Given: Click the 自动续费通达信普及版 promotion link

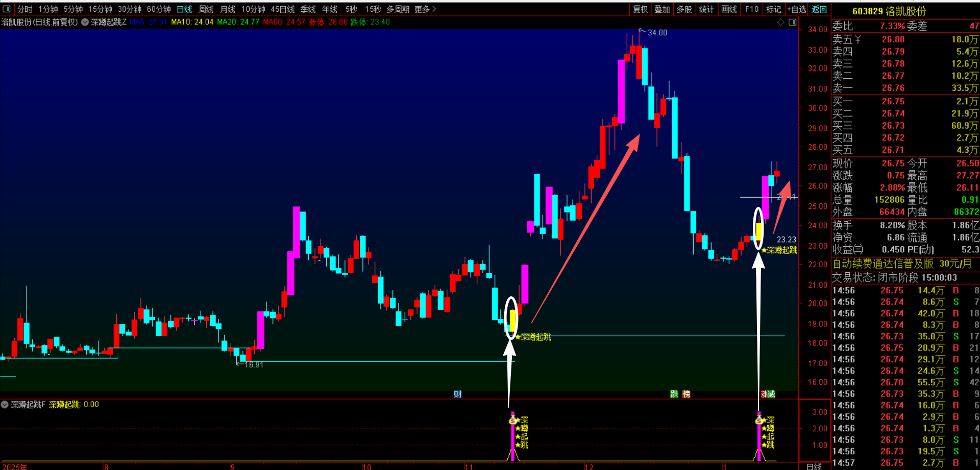Looking at the screenshot, I should point(902,264).
